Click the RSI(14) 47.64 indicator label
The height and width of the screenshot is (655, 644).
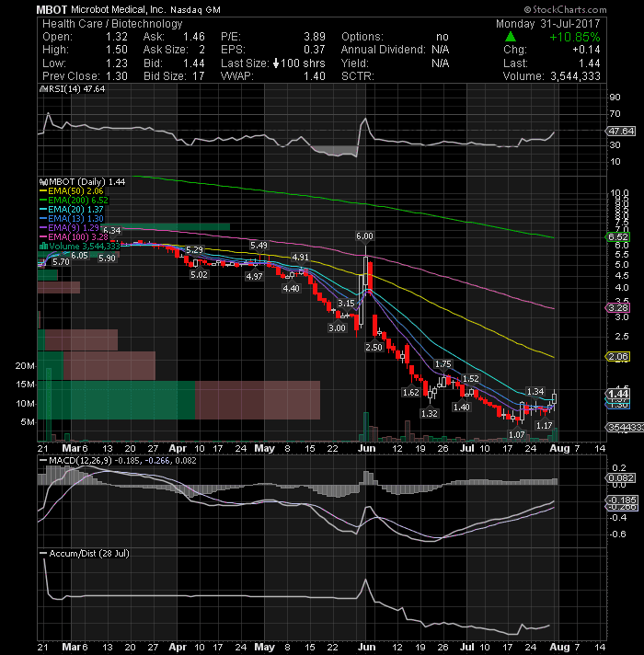pos(76,89)
